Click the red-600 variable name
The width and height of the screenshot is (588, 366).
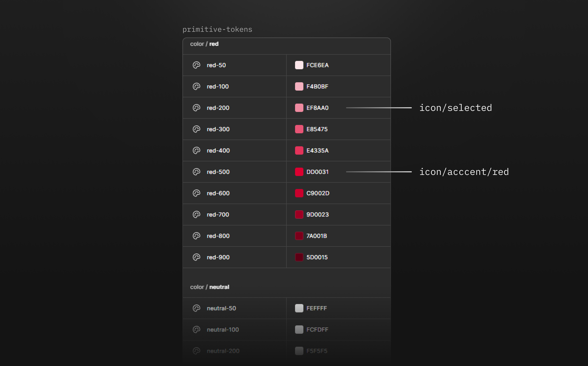(x=218, y=193)
